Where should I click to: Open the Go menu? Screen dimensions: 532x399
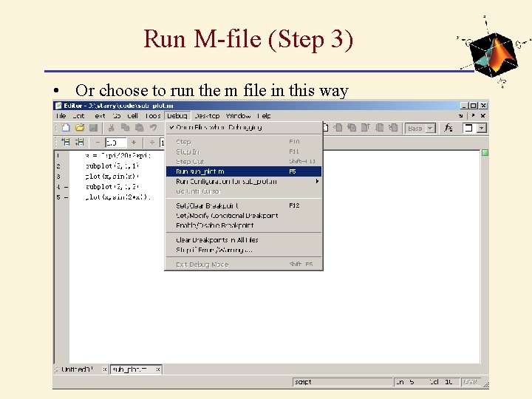point(117,116)
